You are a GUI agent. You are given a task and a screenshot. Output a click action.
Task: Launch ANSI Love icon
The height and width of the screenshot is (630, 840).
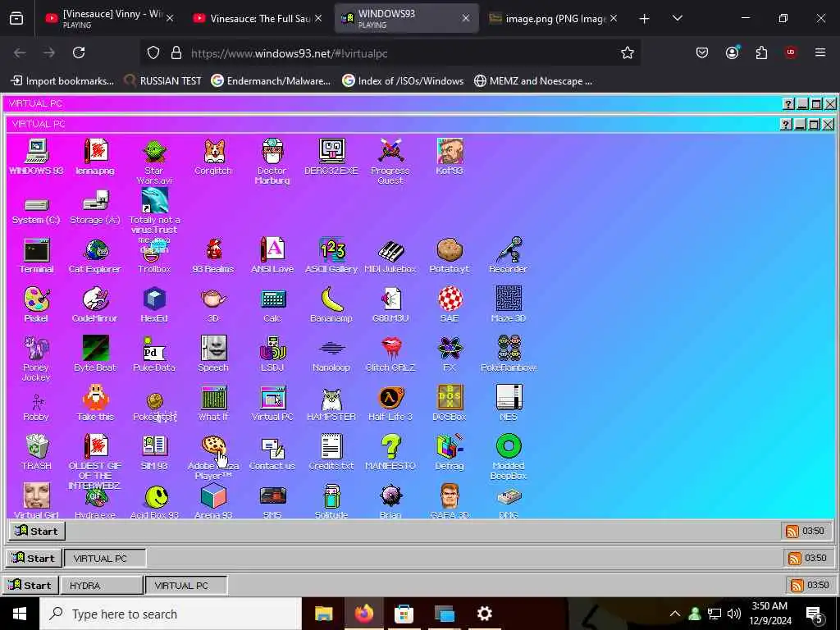tap(272, 255)
